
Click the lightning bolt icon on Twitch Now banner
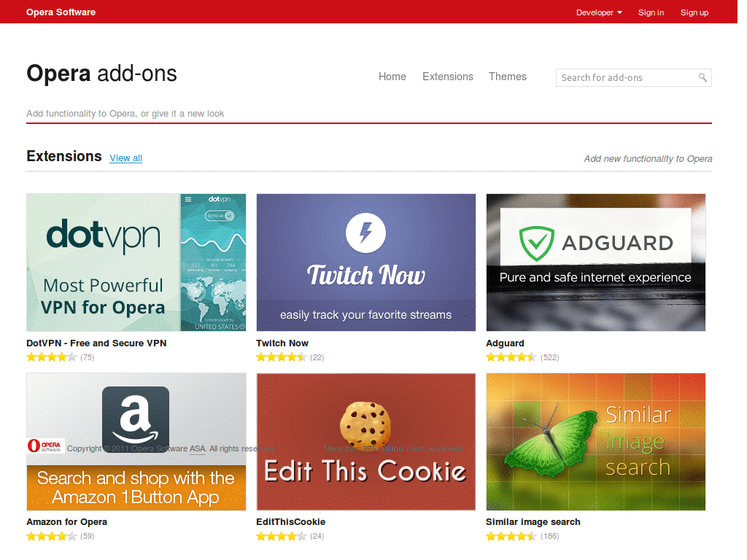click(365, 233)
